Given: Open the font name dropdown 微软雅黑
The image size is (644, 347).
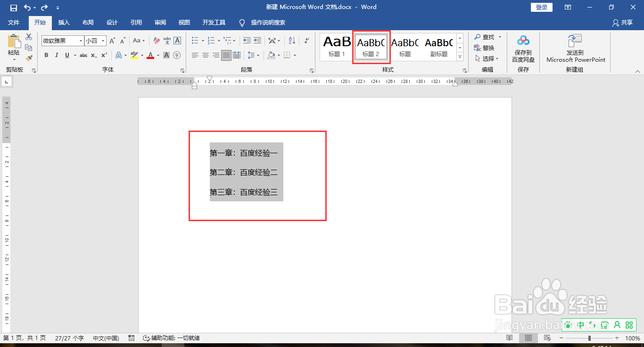Looking at the screenshot, I should tap(81, 41).
